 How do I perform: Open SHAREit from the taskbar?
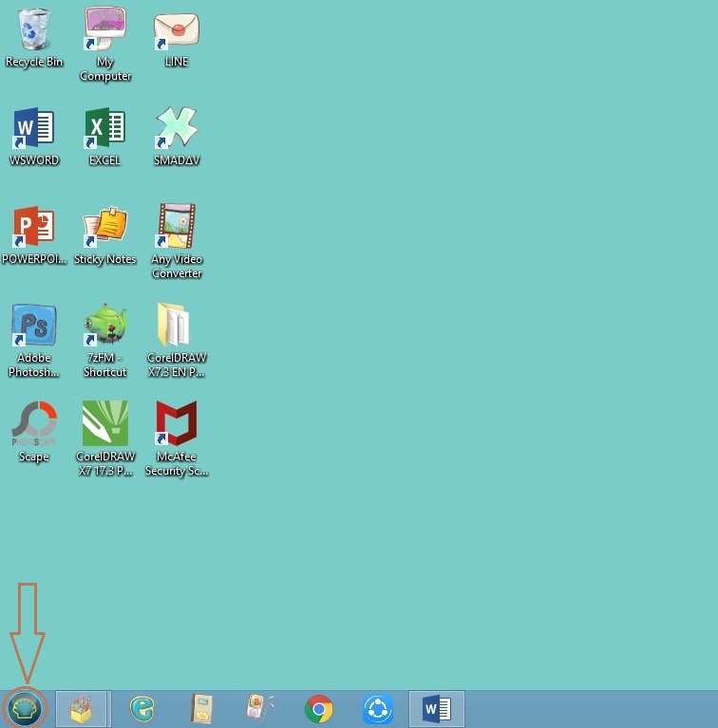point(377,709)
